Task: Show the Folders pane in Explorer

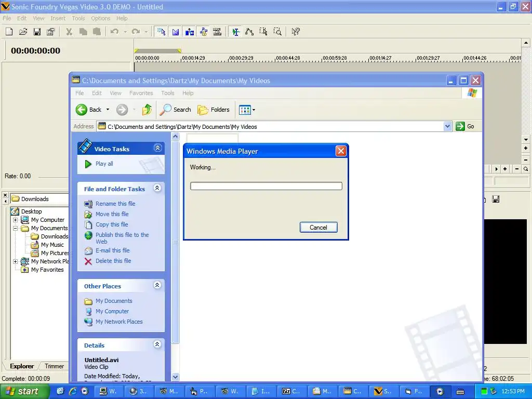Action: [214, 110]
